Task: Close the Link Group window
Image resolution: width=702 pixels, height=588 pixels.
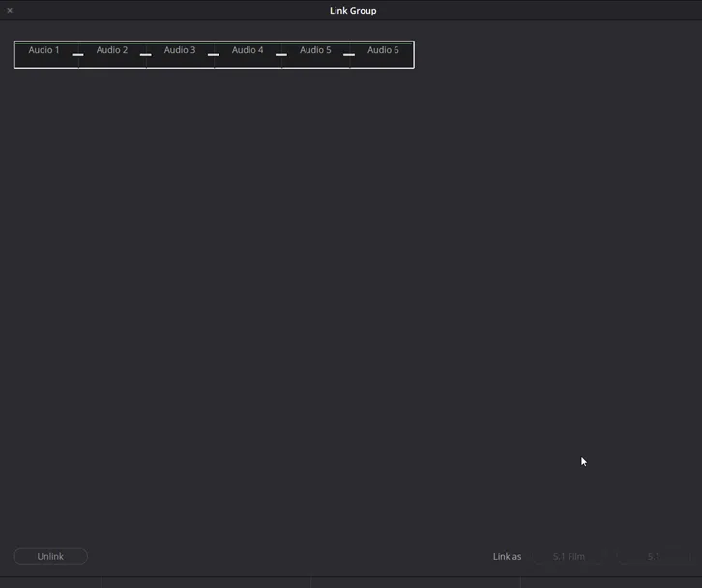Action: pyautogui.click(x=10, y=10)
